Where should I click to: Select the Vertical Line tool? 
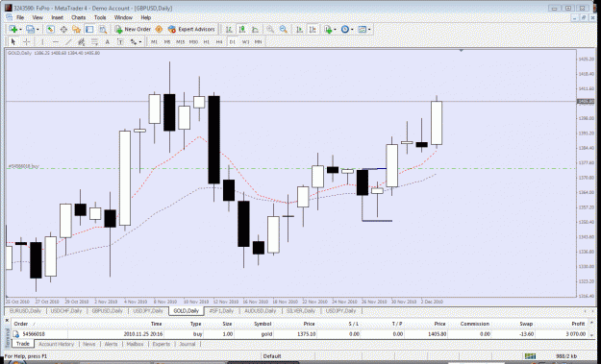(x=42, y=41)
